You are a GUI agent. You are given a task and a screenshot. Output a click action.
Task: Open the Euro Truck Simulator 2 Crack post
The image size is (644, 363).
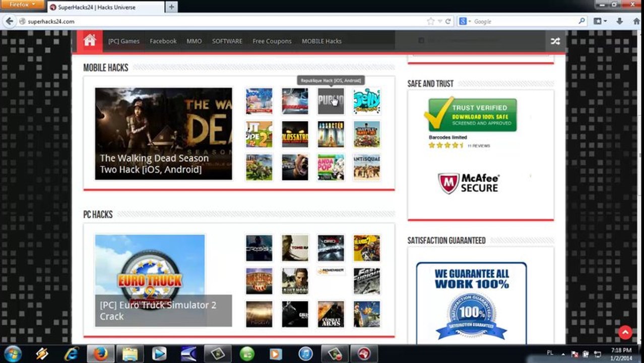click(x=163, y=280)
